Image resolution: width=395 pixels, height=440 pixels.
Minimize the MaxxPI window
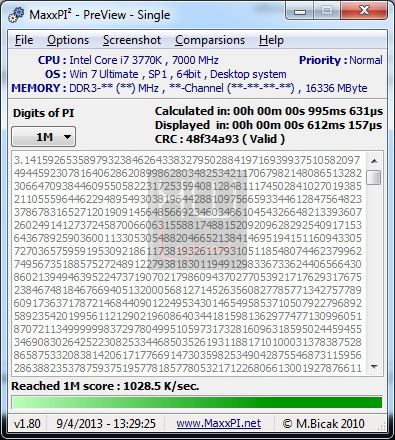point(300,11)
